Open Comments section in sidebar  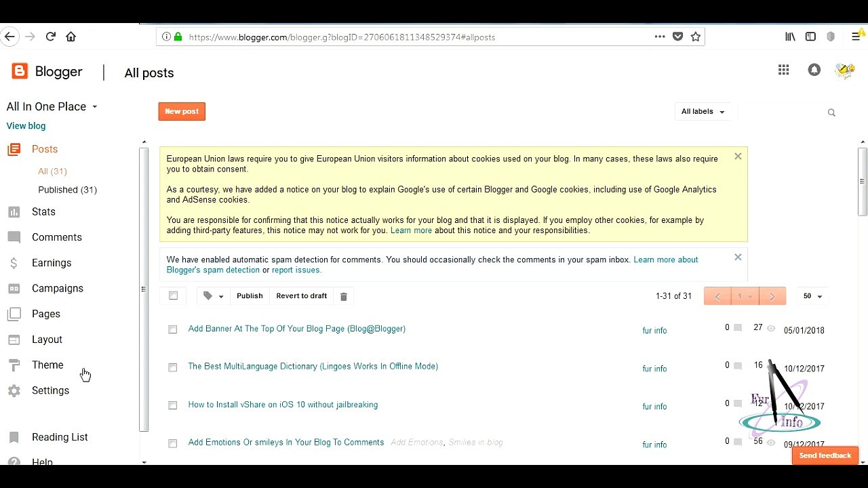pyautogui.click(x=57, y=237)
